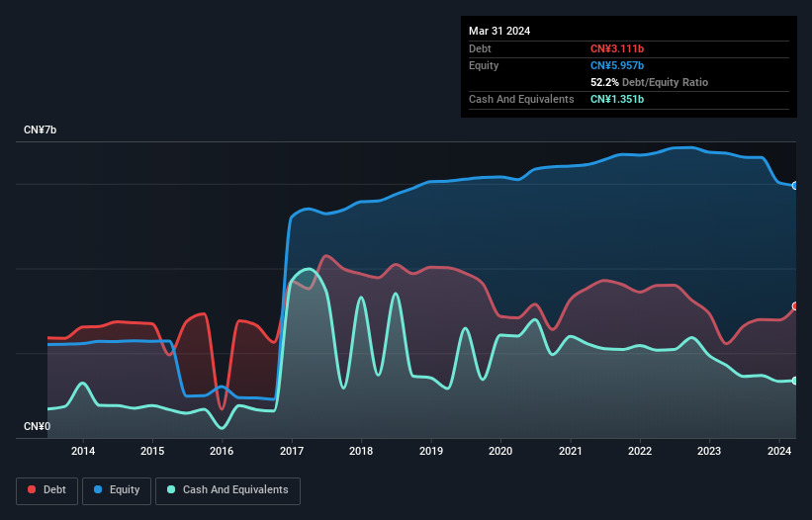Click the blue Equity legend dot

pyautogui.click(x=98, y=489)
